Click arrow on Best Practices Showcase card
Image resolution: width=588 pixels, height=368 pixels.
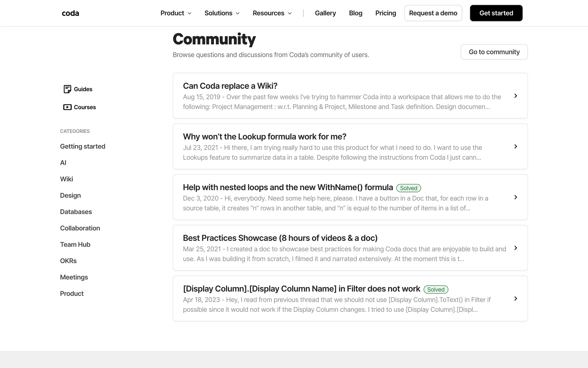[x=515, y=248]
